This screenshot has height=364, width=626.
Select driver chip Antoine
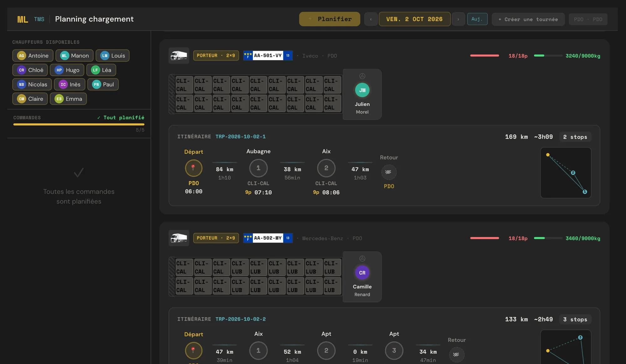coord(33,56)
